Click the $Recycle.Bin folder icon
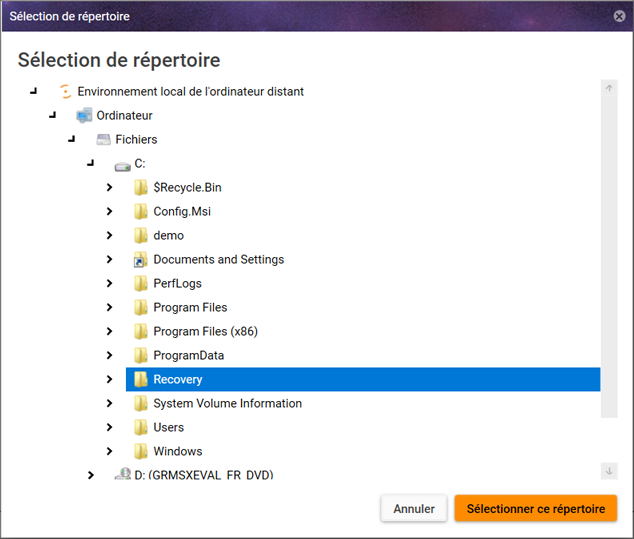 pos(141,187)
